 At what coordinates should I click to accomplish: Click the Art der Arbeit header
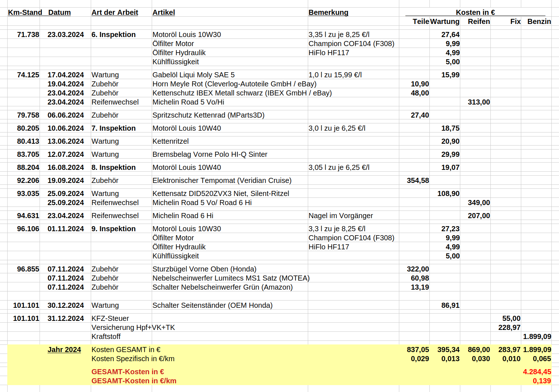[x=115, y=12]
